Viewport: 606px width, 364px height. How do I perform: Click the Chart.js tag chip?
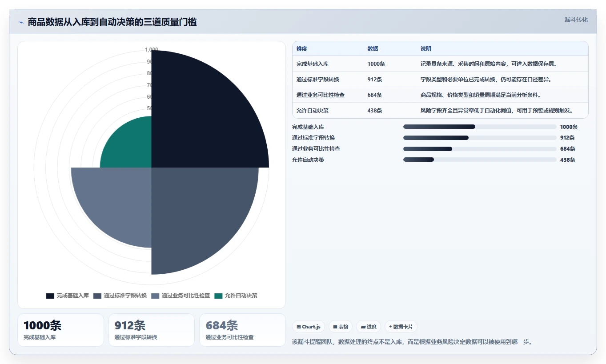point(309,327)
